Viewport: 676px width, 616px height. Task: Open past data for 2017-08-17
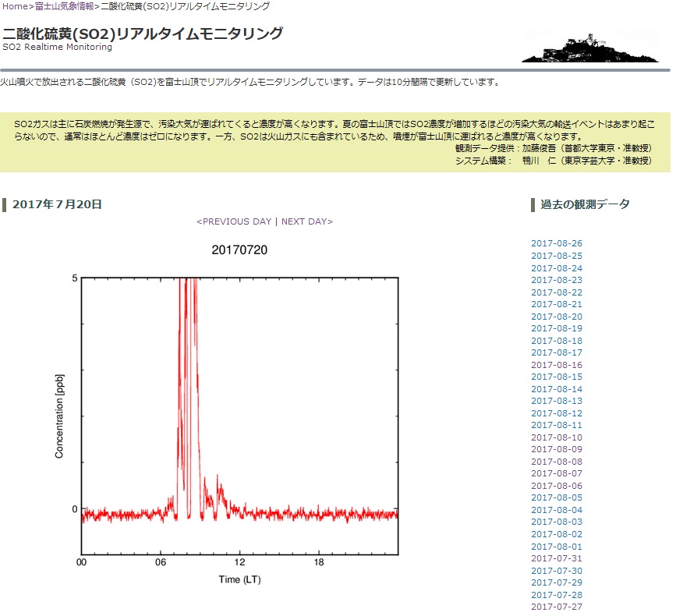coord(557,352)
